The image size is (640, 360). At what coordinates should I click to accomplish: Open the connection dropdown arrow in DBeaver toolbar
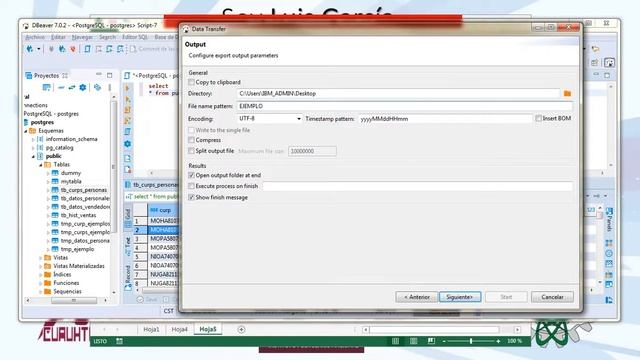click(x=39, y=49)
